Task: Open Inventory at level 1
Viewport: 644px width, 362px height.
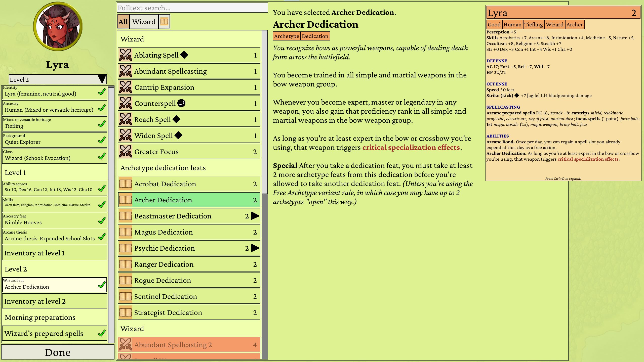Action: [x=55, y=253]
